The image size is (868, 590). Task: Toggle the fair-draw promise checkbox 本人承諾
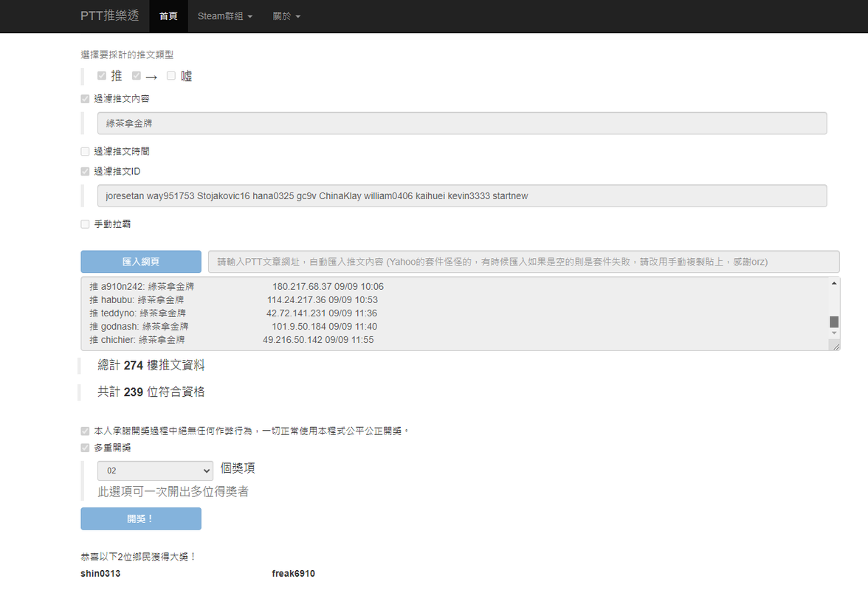[85, 431]
